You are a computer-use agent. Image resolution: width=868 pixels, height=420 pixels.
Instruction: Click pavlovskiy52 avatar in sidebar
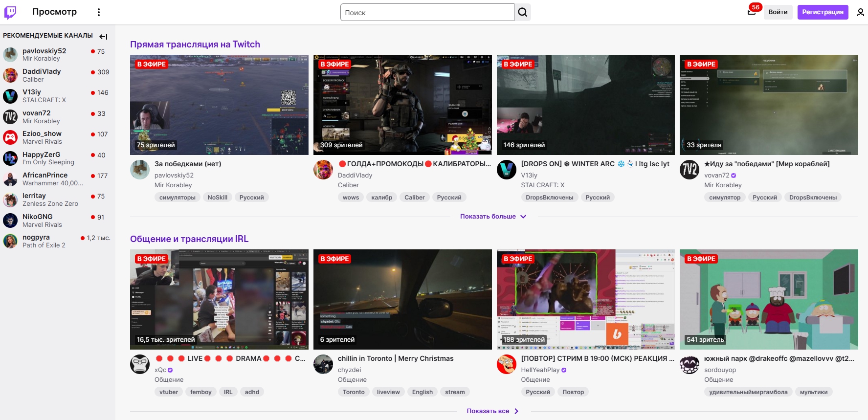(x=10, y=54)
